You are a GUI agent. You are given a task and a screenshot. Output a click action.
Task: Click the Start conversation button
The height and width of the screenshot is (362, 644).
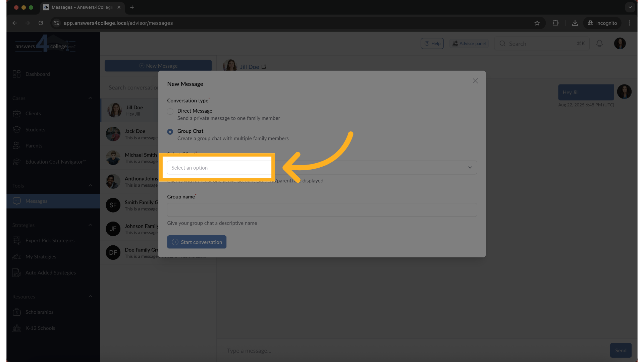(x=197, y=242)
